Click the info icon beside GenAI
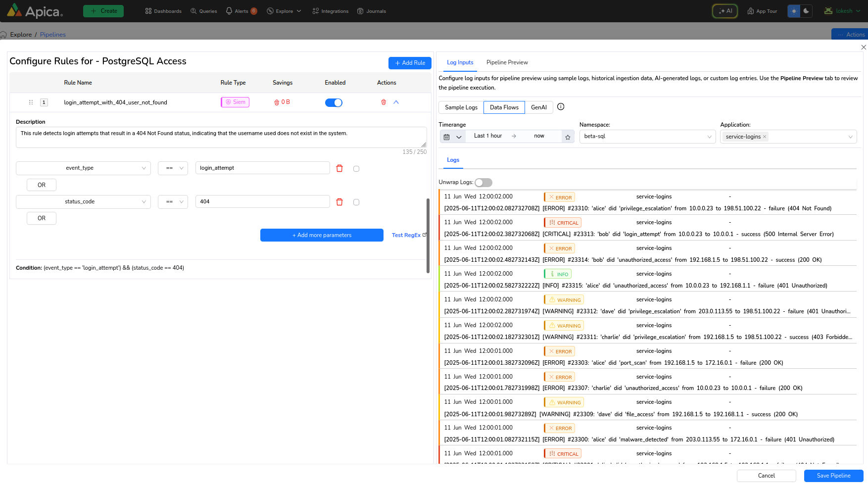This screenshot has width=868, height=487. [561, 107]
